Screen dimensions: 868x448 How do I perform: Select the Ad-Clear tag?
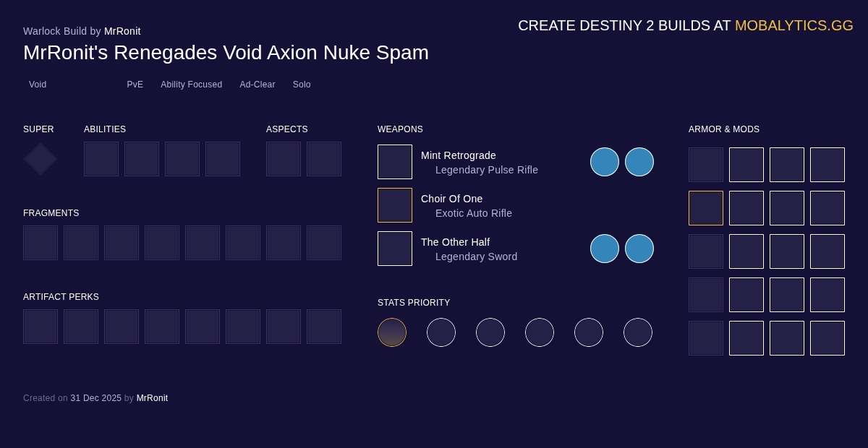258,85
